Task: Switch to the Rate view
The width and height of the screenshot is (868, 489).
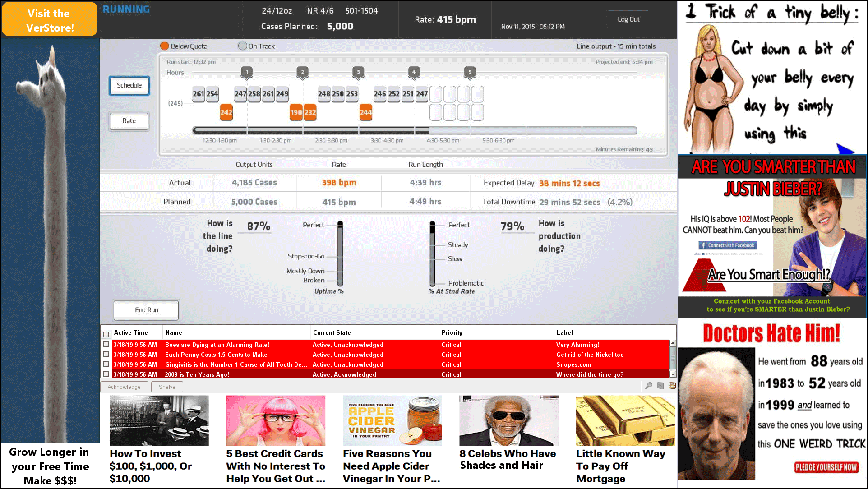Action: point(129,121)
